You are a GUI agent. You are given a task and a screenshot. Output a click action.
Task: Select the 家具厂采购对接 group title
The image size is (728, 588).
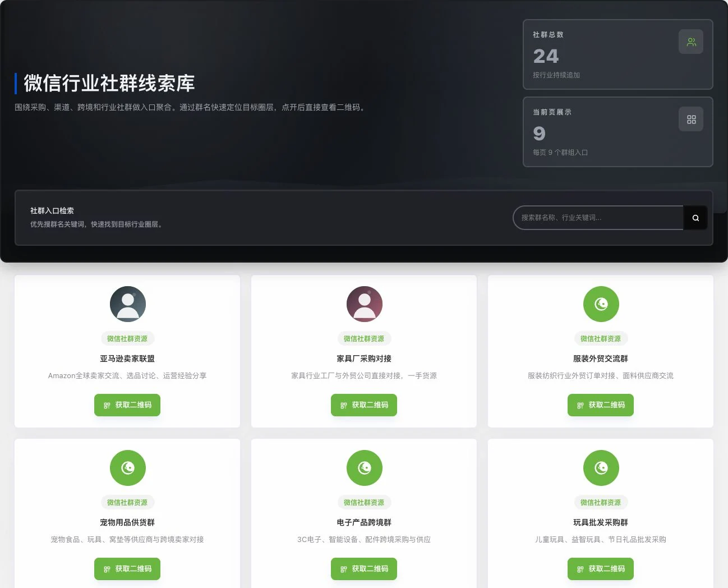[x=364, y=359]
